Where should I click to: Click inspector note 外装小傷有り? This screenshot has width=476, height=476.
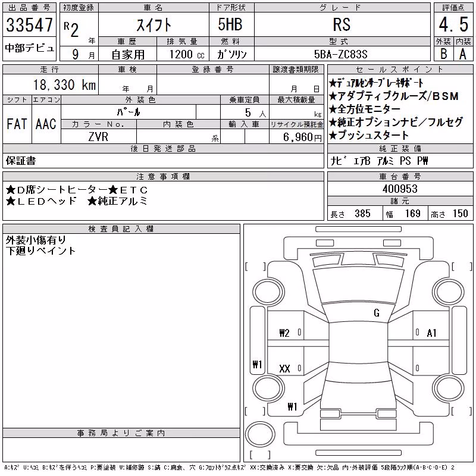pyautogui.click(x=36, y=240)
